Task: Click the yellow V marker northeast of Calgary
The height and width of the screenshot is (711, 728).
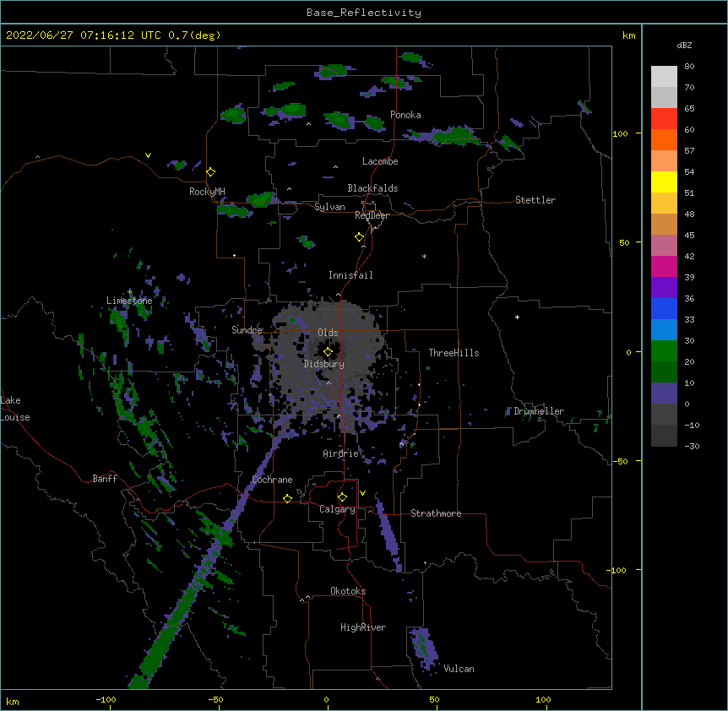Action: (x=362, y=493)
